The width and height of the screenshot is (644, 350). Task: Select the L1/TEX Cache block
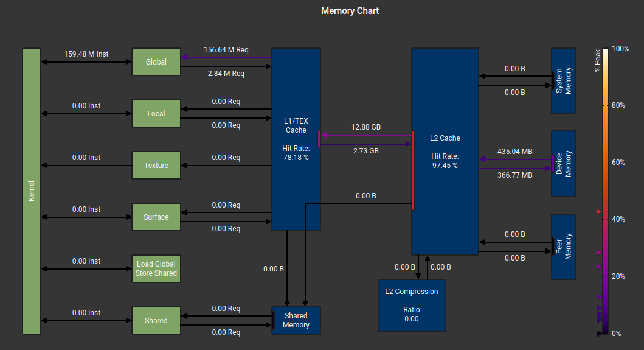[x=296, y=139]
